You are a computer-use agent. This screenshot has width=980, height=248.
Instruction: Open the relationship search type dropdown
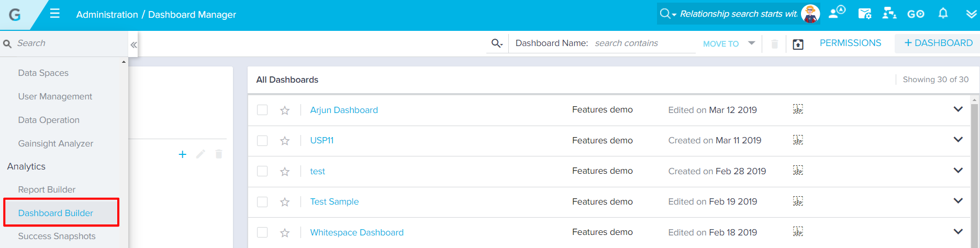tap(674, 15)
